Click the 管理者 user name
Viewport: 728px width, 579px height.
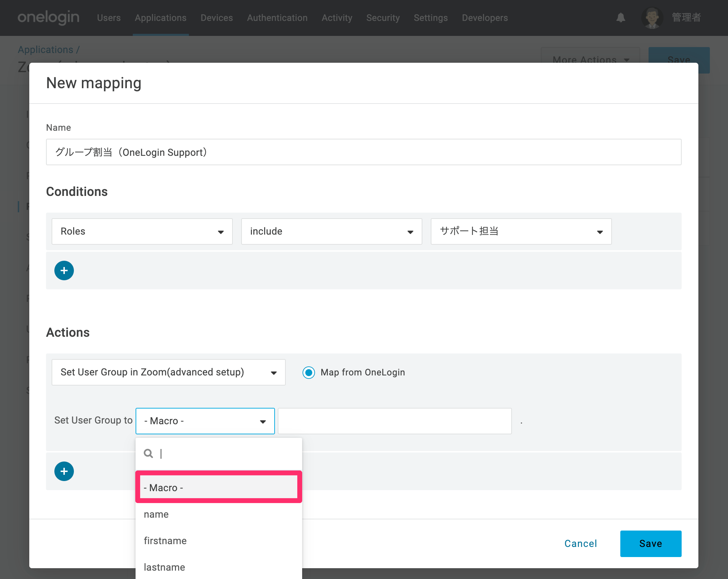[x=687, y=17]
